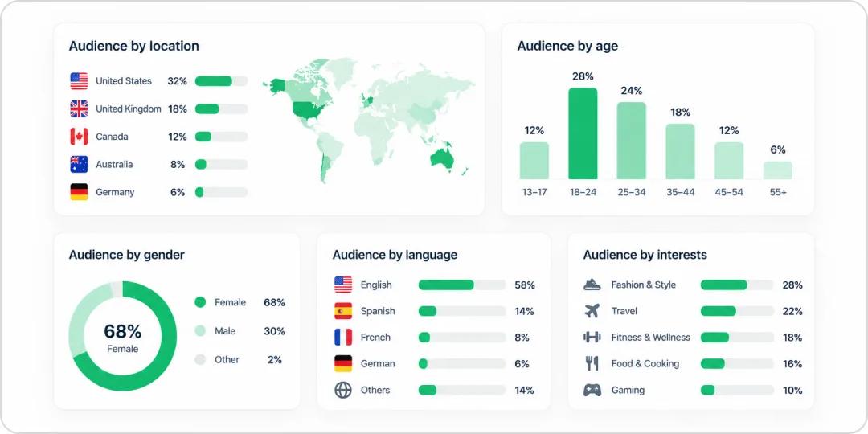The image size is (868, 434).
Task: Click the 58% value beside English
Action: [524, 285]
